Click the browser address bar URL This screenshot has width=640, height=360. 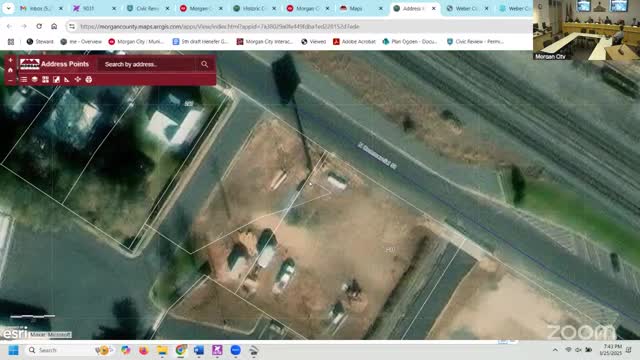tap(220, 27)
